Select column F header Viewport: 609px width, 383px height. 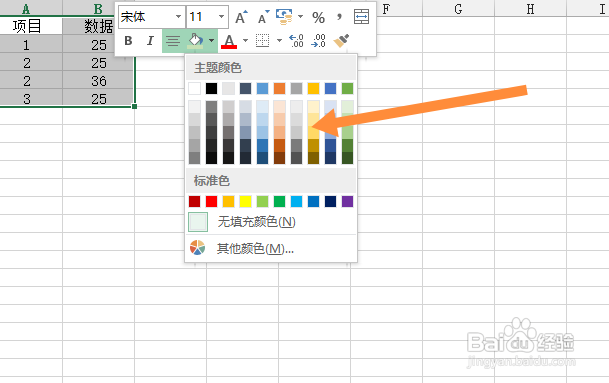pos(386,8)
